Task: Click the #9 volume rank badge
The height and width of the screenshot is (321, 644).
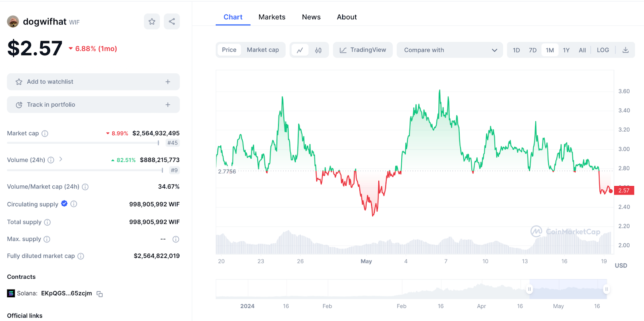Action: coord(174,170)
